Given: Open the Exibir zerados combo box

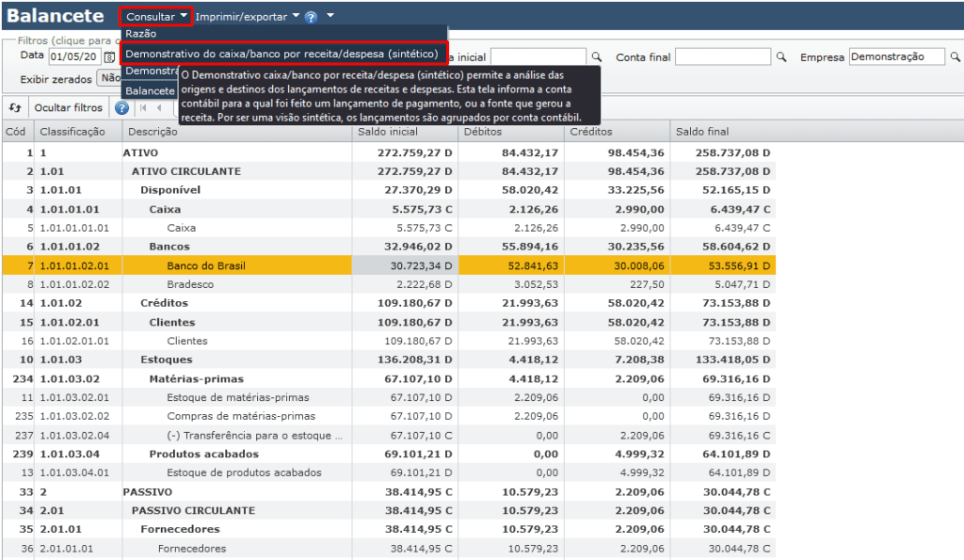Looking at the screenshot, I should pos(109,78).
